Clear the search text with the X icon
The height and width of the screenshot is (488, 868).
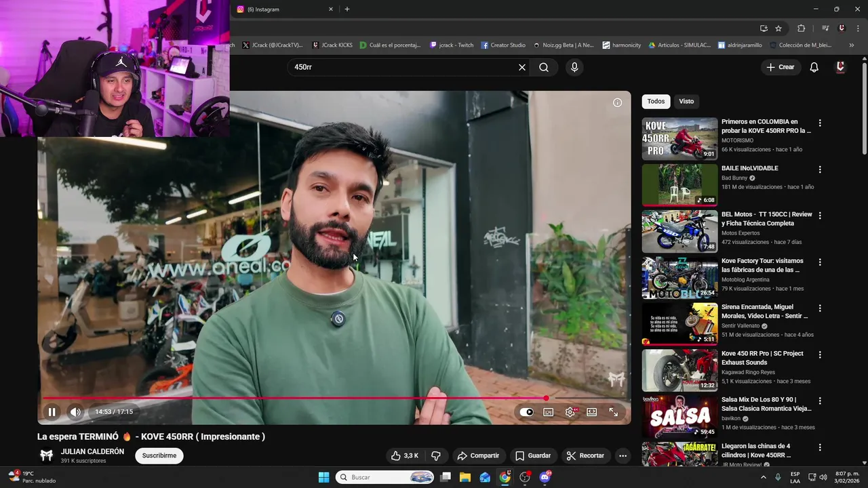tap(521, 67)
